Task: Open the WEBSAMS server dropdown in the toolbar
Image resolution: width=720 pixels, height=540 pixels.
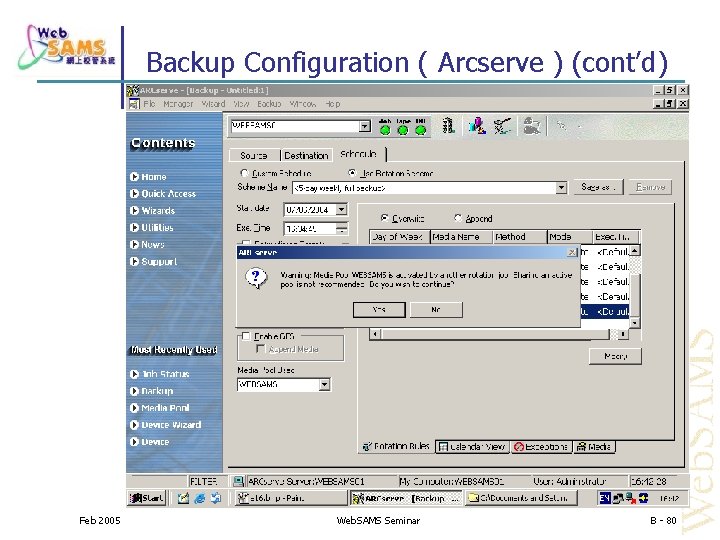Action: (x=365, y=126)
